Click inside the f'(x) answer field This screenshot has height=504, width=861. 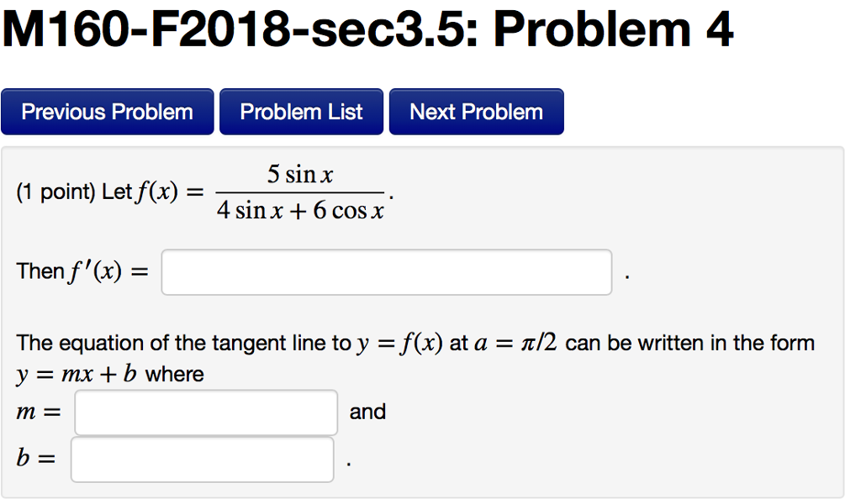(385, 271)
